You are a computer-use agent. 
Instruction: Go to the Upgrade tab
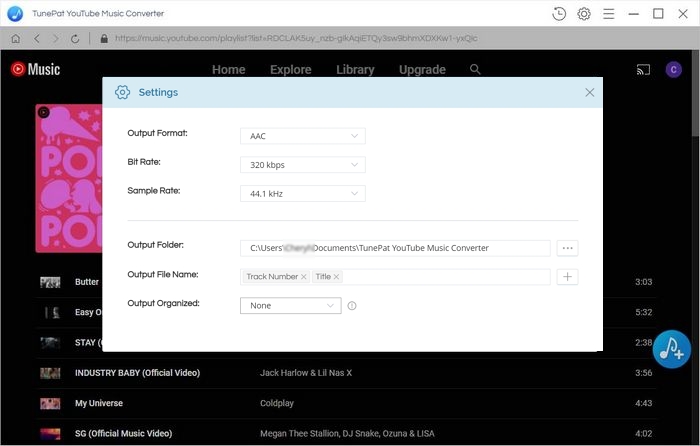click(x=422, y=70)
